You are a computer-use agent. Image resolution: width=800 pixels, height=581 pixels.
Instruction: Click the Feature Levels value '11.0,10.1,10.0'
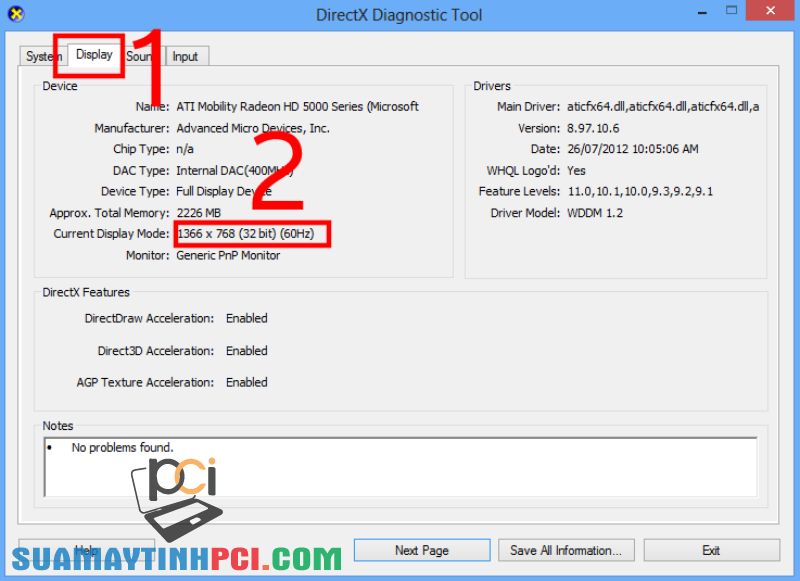tap(640, 191)
